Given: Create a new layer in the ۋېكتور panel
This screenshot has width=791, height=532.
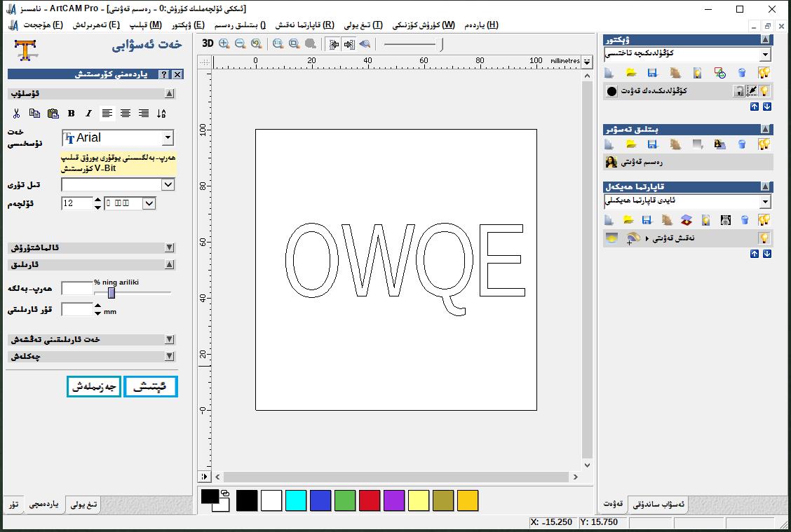Looking at the screenshot, I should pos(609,73).
